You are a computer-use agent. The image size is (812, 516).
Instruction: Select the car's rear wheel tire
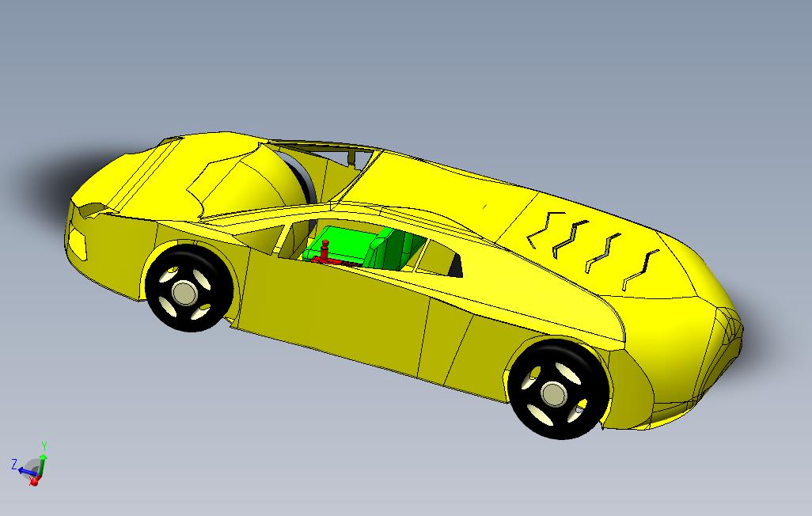559,389
